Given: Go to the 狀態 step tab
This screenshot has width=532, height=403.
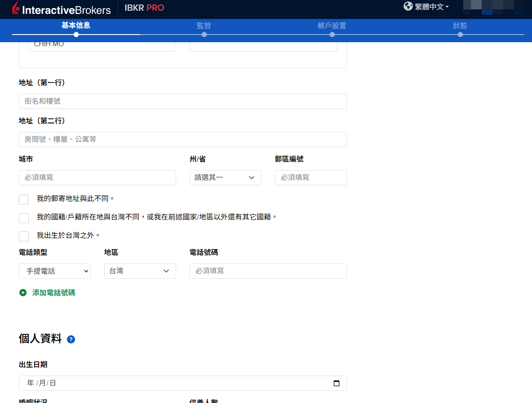Looking at the screenshot, I should click(x=460, y=26).
